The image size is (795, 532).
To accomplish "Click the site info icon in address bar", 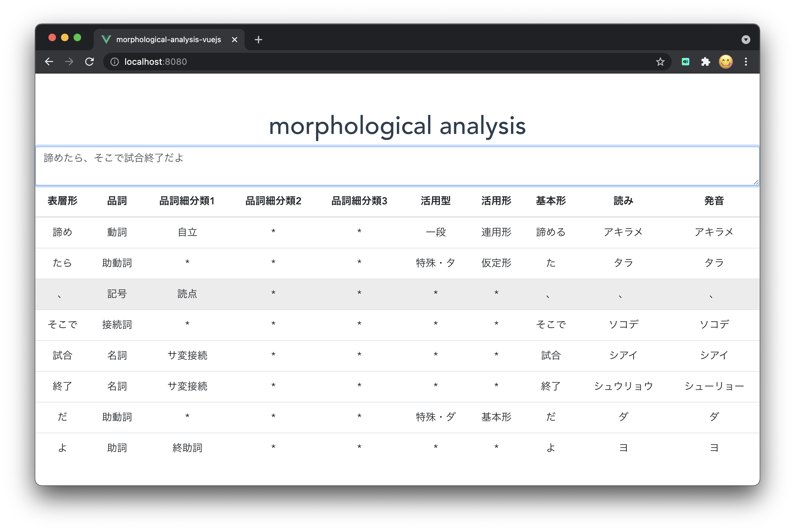I will coord(115,62).
